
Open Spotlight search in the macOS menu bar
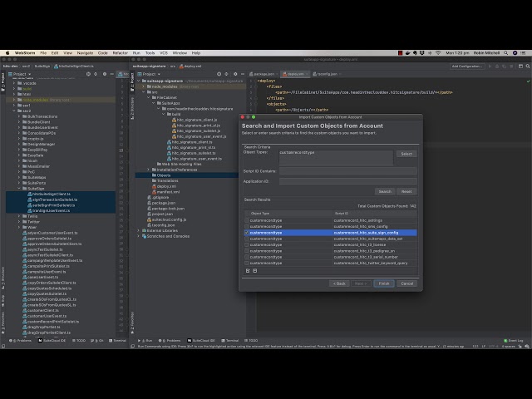(x=506, y=53)
